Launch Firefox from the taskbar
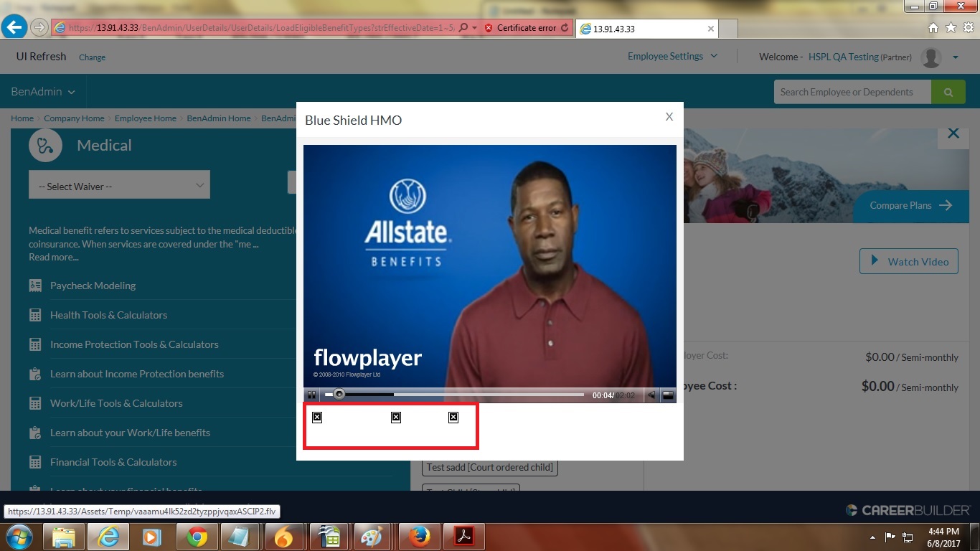 point(420,537)
